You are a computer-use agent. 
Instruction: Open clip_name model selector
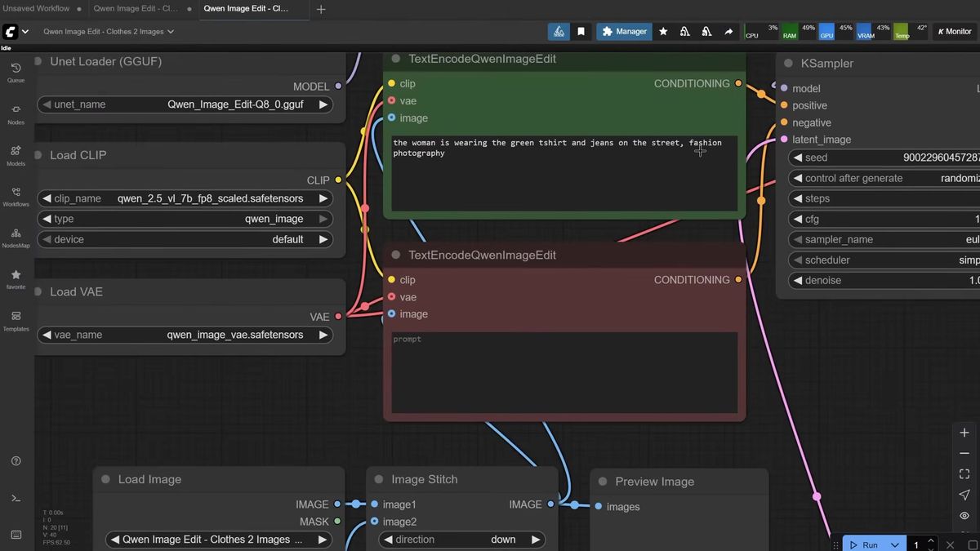coord(185,198)
